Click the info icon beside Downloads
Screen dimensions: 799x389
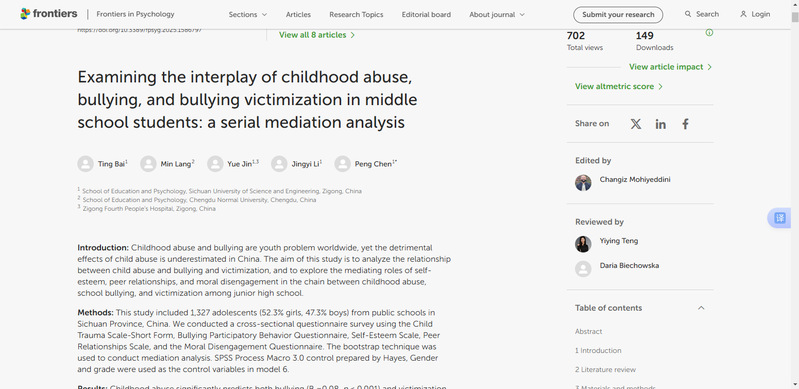(x=709, y=33)
